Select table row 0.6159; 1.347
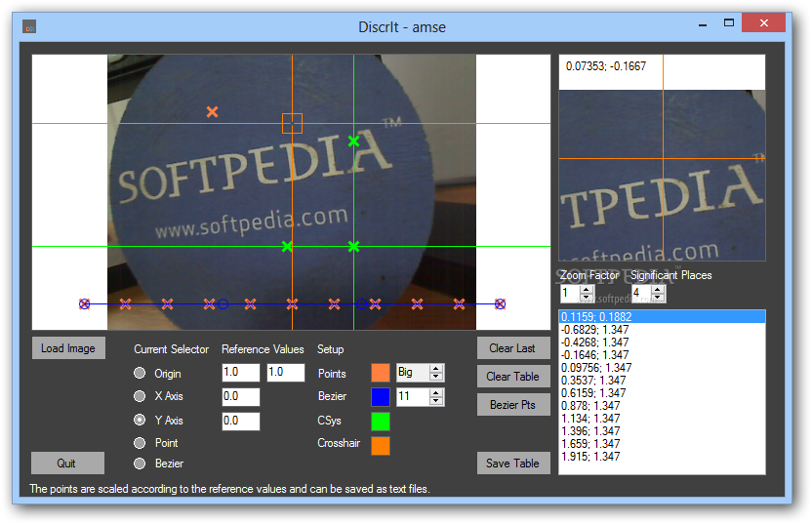The width and height of the screenshot is (812, 524). (x=662, y=393)
